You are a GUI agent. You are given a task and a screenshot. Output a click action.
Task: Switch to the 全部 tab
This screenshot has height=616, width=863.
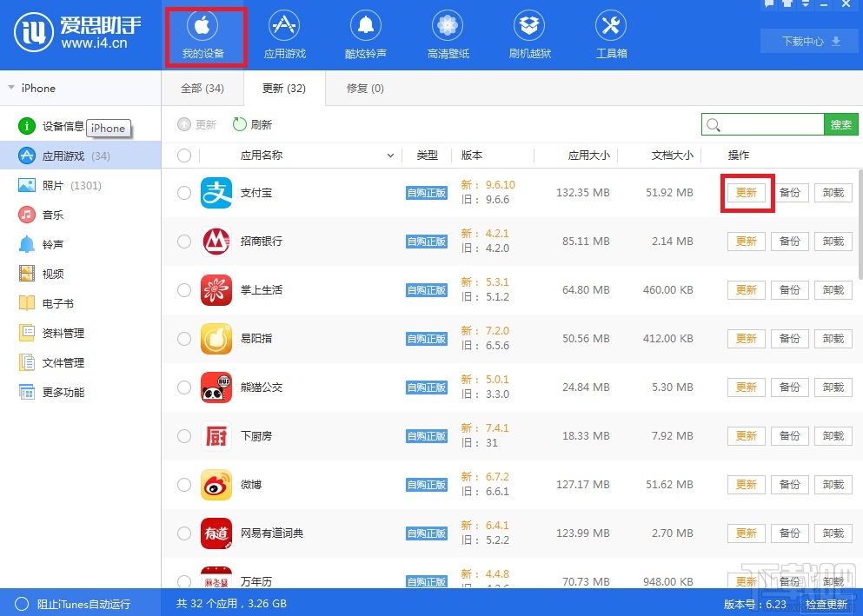[x=202, y=88]
